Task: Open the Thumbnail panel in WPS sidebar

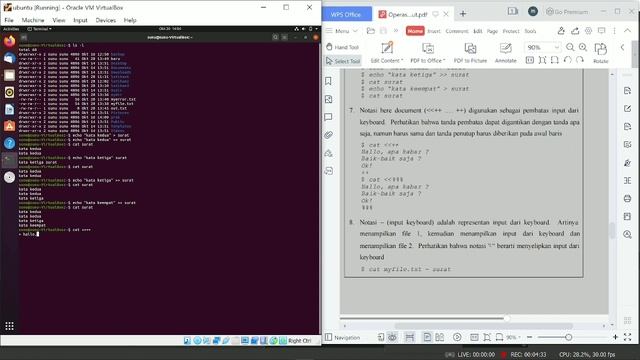Action: (328, 99)
